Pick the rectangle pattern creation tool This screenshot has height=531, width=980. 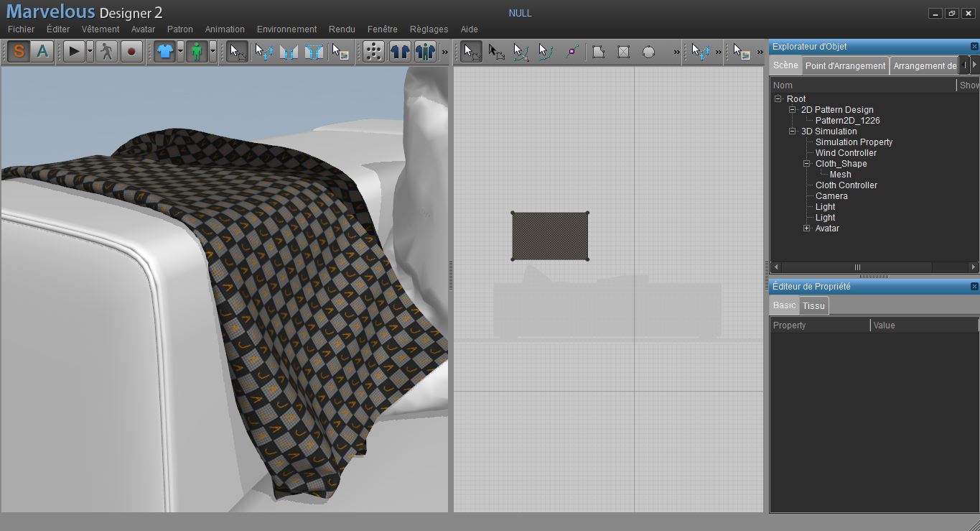(623, 52)
